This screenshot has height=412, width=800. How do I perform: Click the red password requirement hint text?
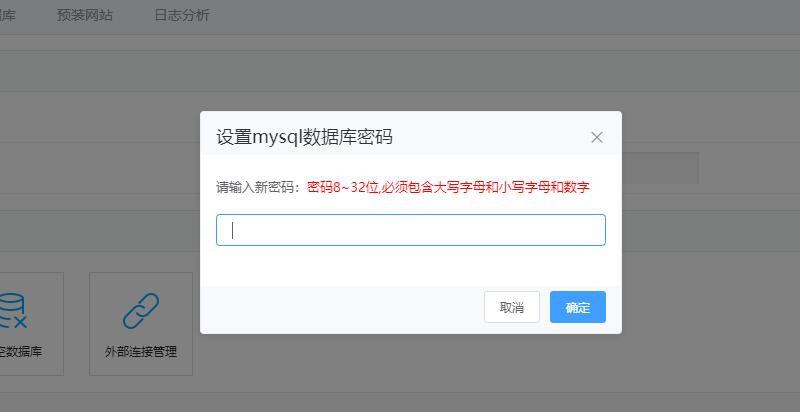[448, 187]
